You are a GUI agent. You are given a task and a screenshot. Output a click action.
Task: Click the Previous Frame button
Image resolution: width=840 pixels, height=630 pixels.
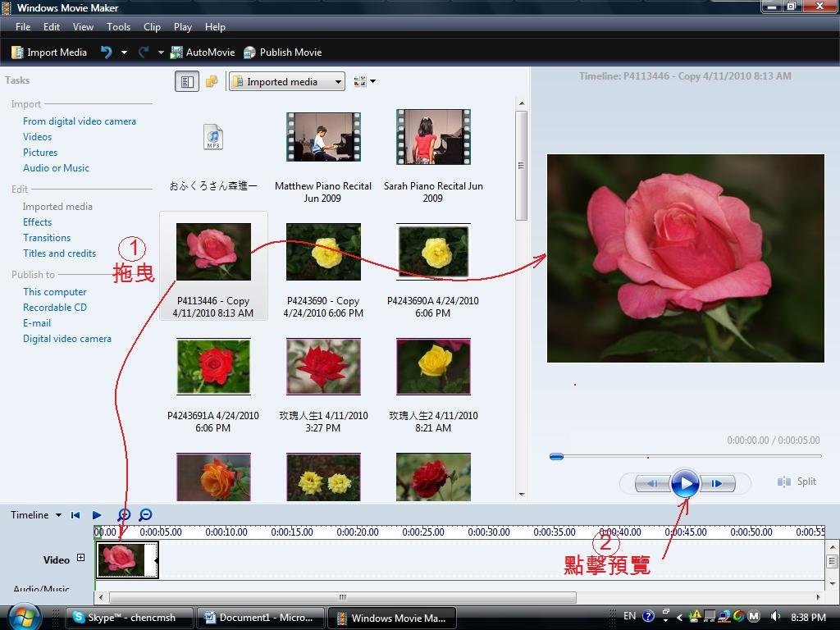click(x=652, y=483)
